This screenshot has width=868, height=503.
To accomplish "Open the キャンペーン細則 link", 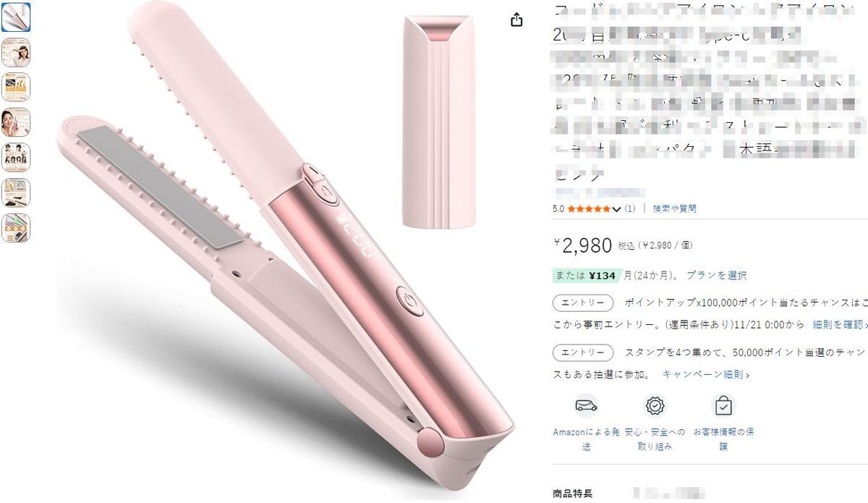I will tap(706, 374).
